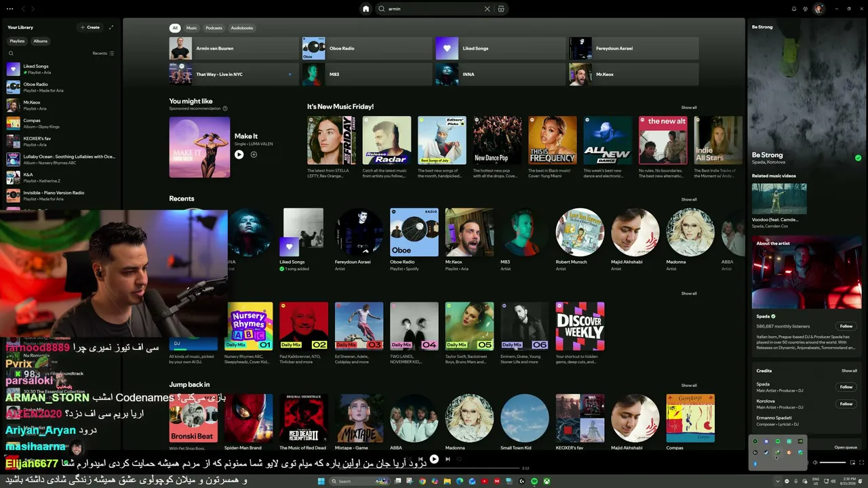Screen dimensions: 868x488
Task: Open Discover Weekly playlist cover
Action: tap(580, 326)
